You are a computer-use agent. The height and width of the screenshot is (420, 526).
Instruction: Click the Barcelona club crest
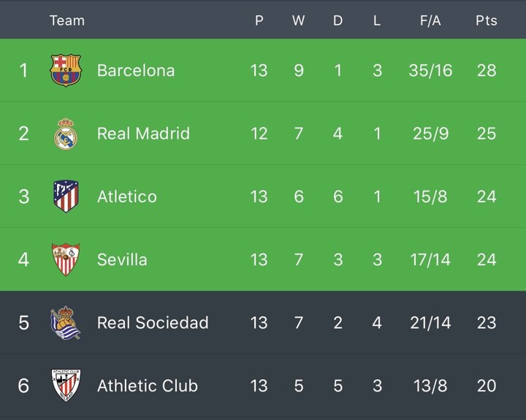66,71
